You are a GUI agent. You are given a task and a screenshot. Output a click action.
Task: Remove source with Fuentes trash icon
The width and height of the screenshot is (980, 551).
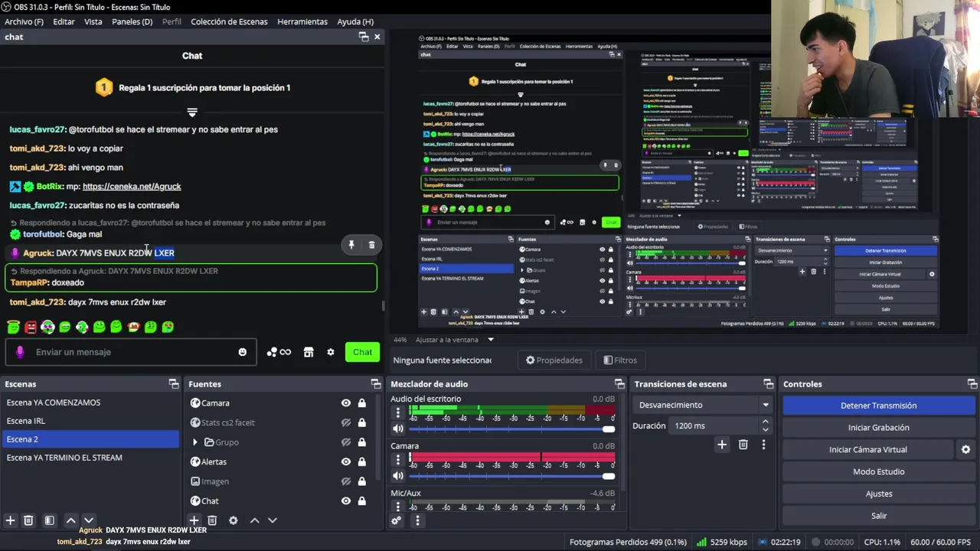click(x=212, y=520)
